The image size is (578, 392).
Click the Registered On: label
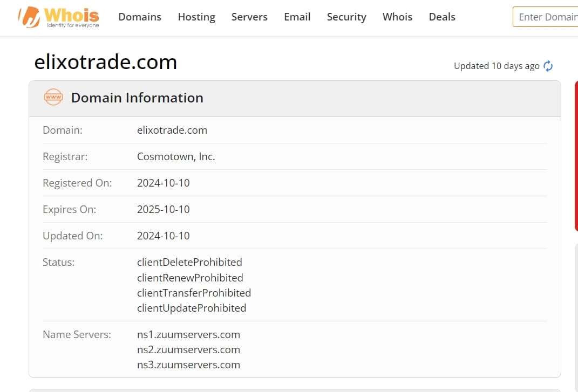click(x=77, y=183)
